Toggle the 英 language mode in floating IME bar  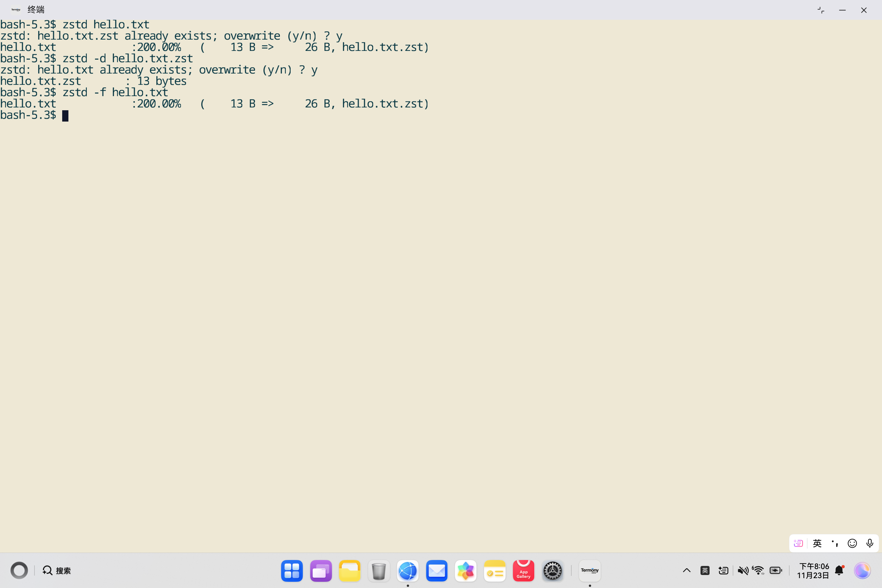(x=817, y=543)
